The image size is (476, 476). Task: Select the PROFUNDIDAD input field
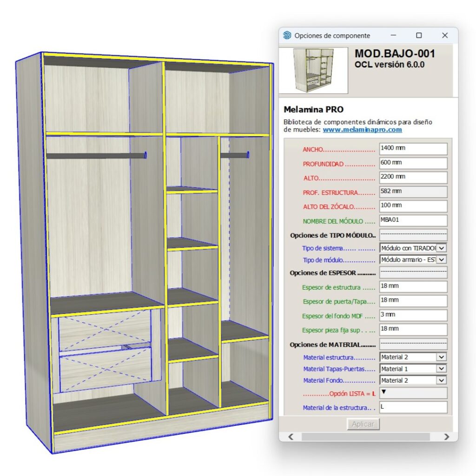tap(413, 163)
